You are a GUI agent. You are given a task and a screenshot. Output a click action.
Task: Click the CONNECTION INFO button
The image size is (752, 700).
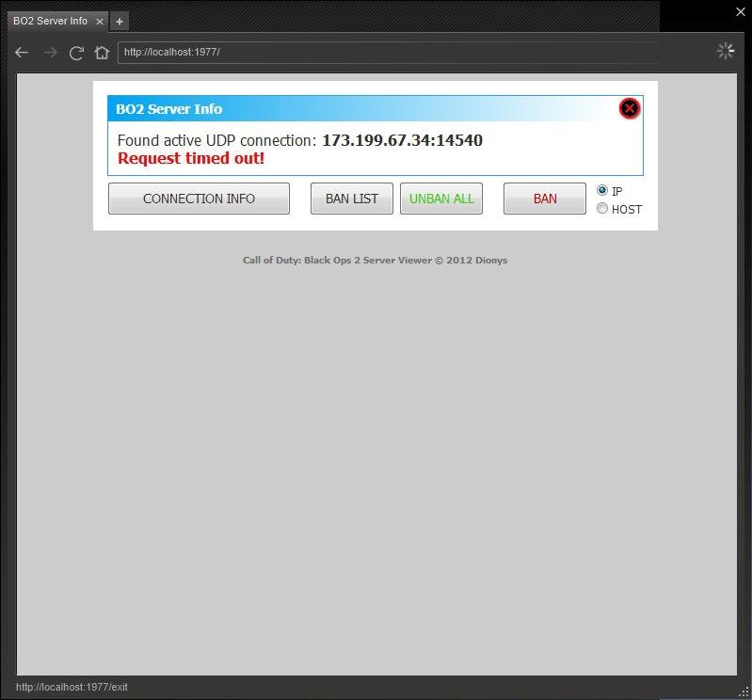point(199,199)
